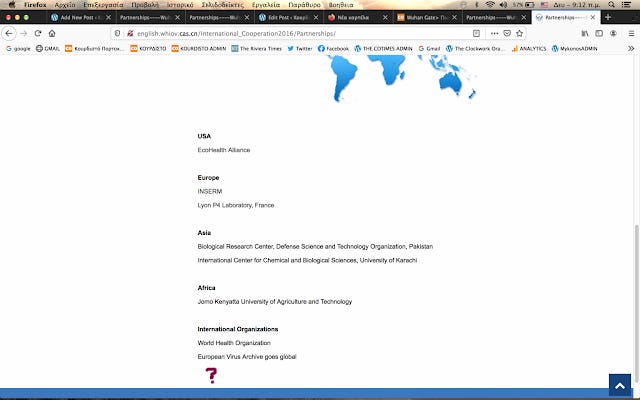Image resolution: width=640 pixels, height=400 pixels.
Task: Open Bluetooth status in menu bar
Action: (476, 5)
